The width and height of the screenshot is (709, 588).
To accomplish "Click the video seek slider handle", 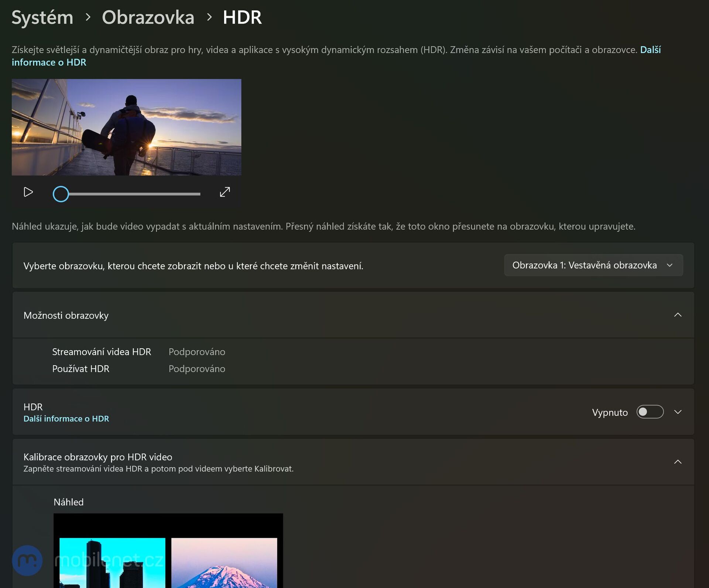I will (61, 194).
